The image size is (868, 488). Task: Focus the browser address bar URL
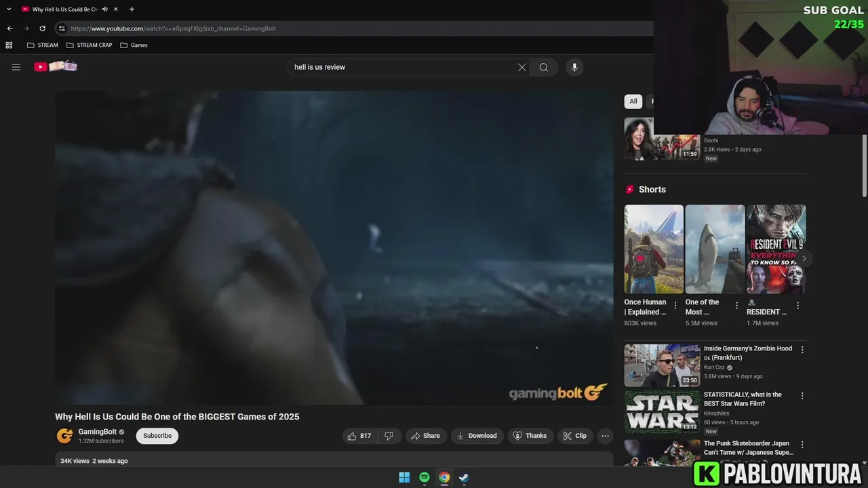[173, 28]
